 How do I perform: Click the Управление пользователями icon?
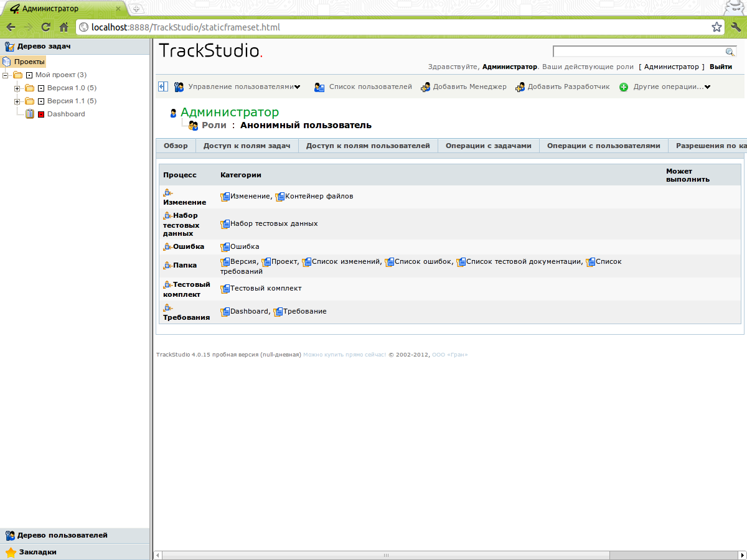pyautogui.click(x=179, y=87)
